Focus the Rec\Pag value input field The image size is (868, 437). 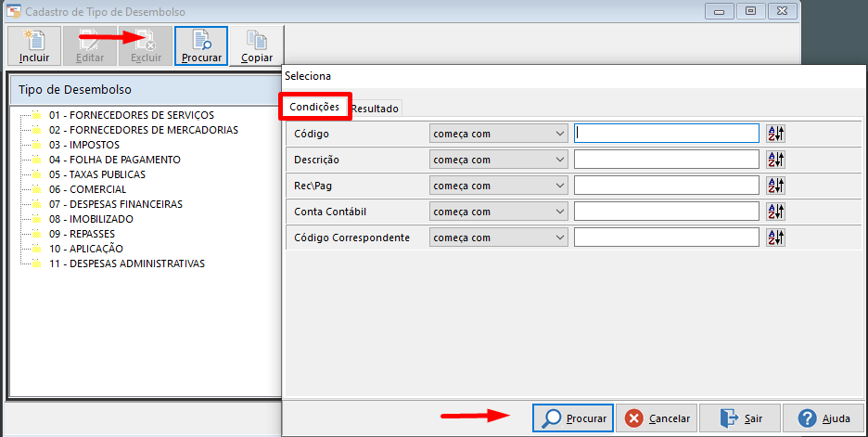(x=667, y=186)
